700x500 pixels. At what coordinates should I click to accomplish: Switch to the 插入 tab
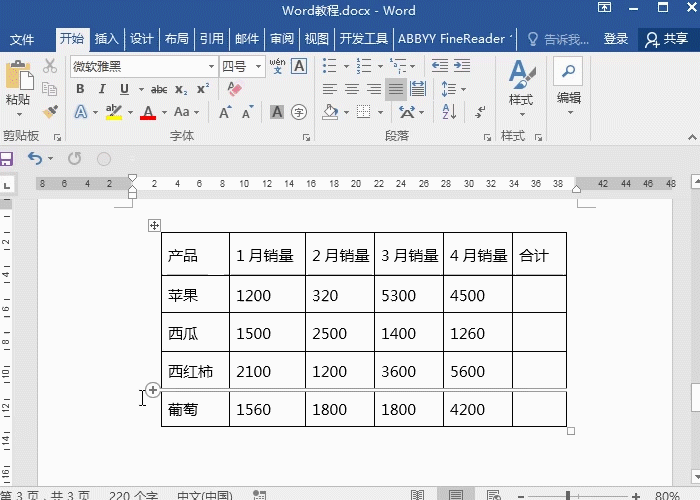pos(106,39)
